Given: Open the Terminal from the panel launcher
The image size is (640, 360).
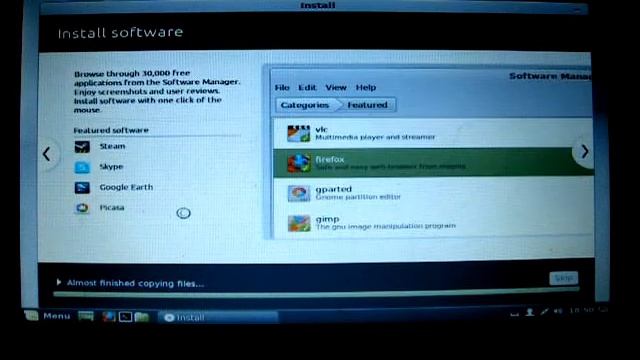Looking at the screenshot, I should (125, 317).
